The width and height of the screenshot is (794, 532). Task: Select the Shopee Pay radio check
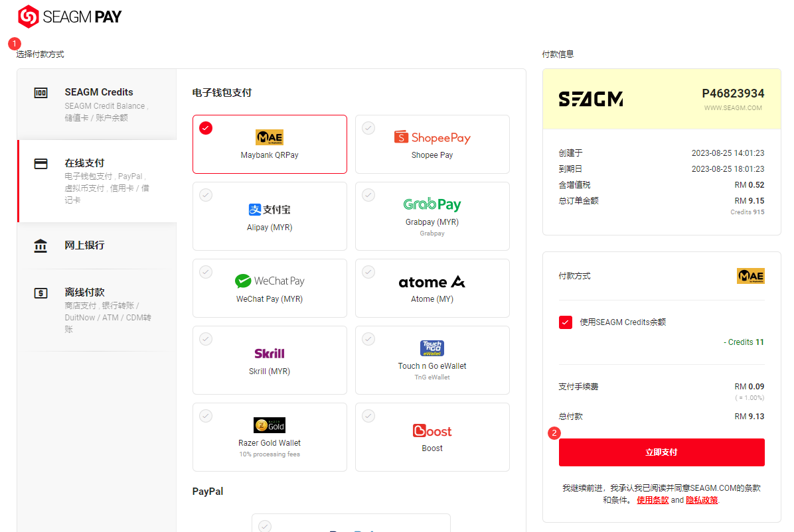(368, 128)
